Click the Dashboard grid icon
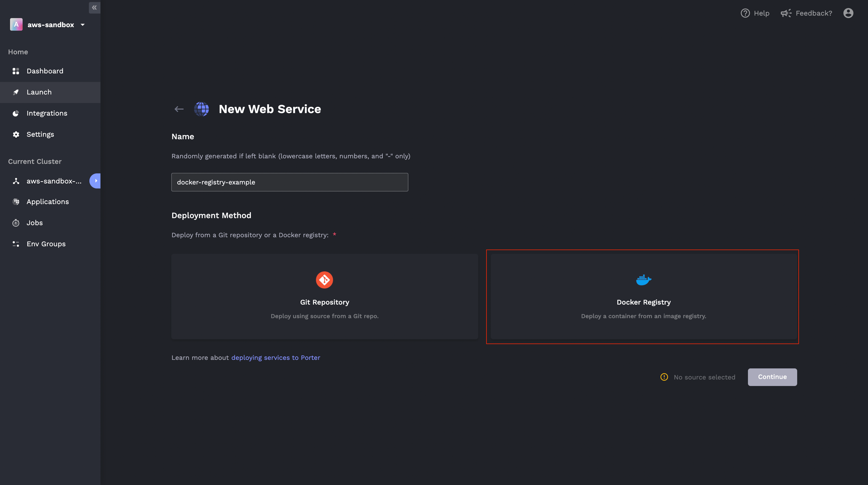Screen dimensions: 868x485 (16, 71)
